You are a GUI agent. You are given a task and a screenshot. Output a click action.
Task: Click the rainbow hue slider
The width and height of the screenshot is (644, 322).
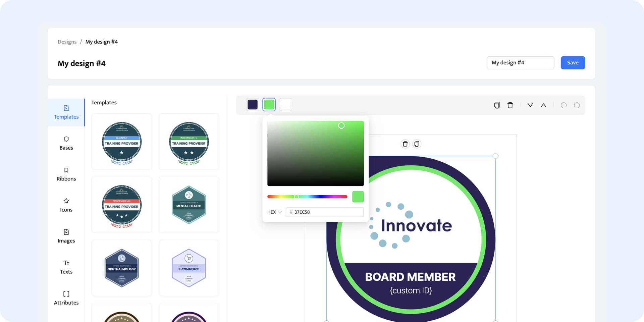click(x=307, y=197)
